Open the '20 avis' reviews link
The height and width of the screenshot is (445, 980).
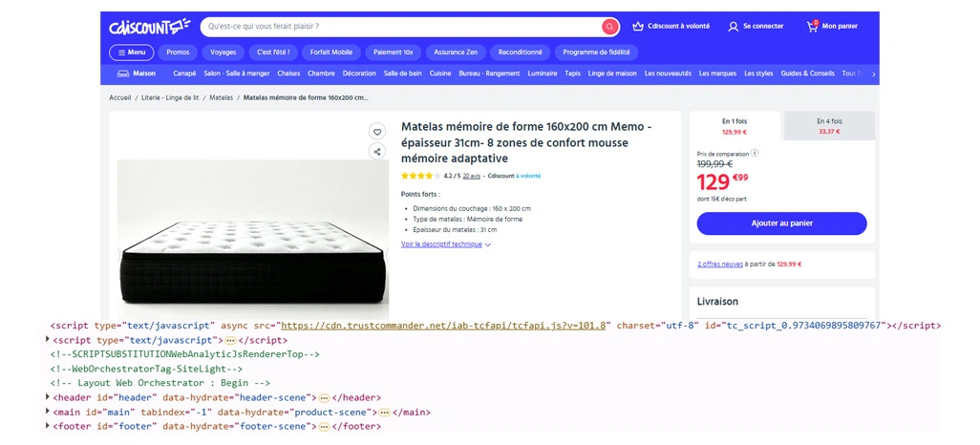tap(471, 177)
